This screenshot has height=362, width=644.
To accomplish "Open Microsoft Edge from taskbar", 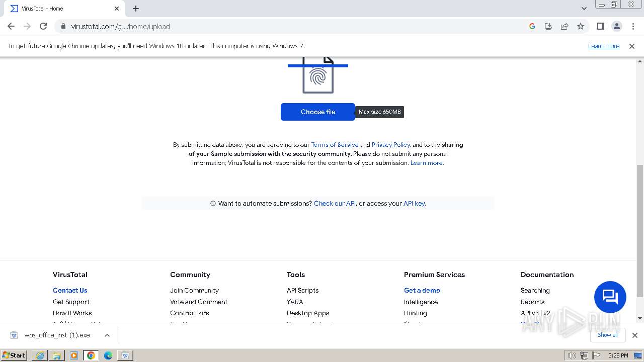I will [x=108, y=355].
